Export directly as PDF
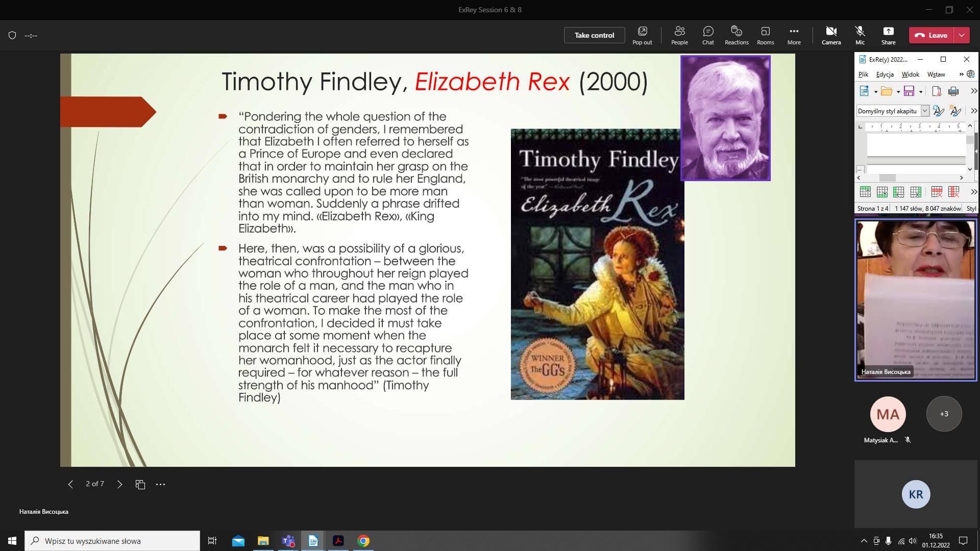The height and width of the screenshot is (551, 980). (x=936, y=91)
